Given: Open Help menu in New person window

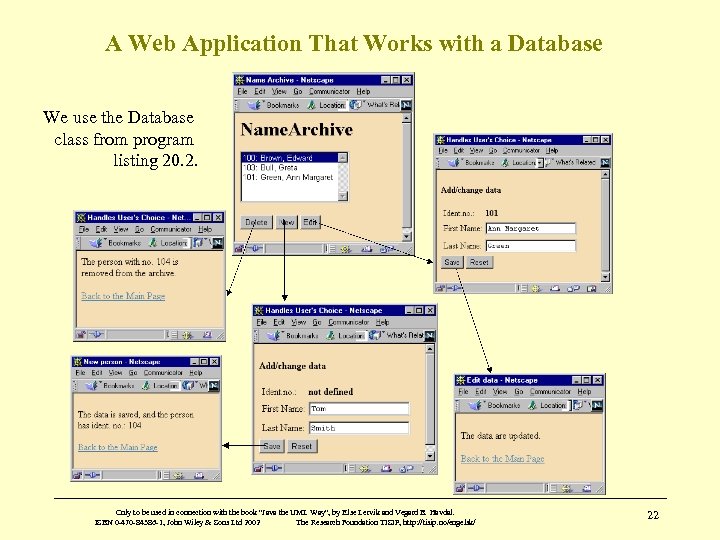Looking at the screenshot, I should point(196,372).
